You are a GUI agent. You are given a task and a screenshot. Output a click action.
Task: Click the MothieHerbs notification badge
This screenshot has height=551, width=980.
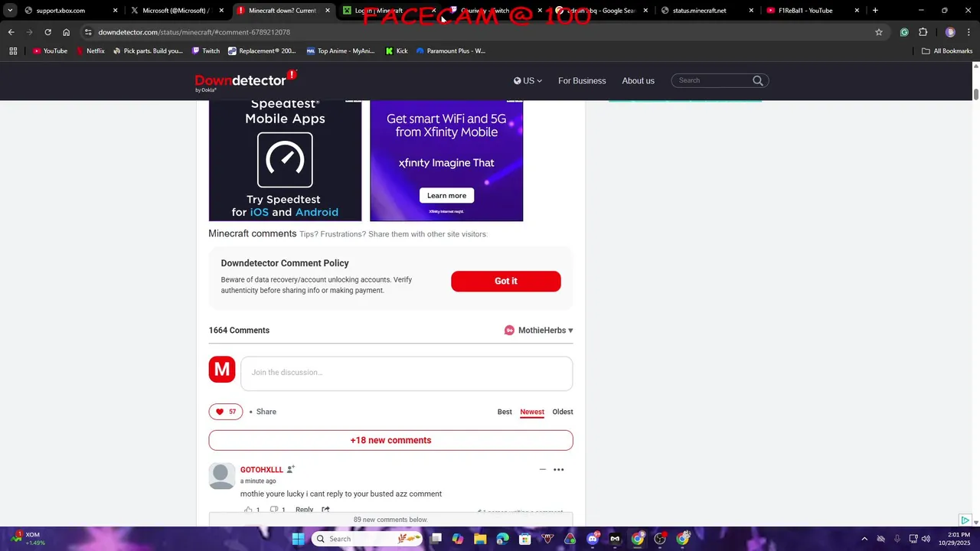click(509, 331)
